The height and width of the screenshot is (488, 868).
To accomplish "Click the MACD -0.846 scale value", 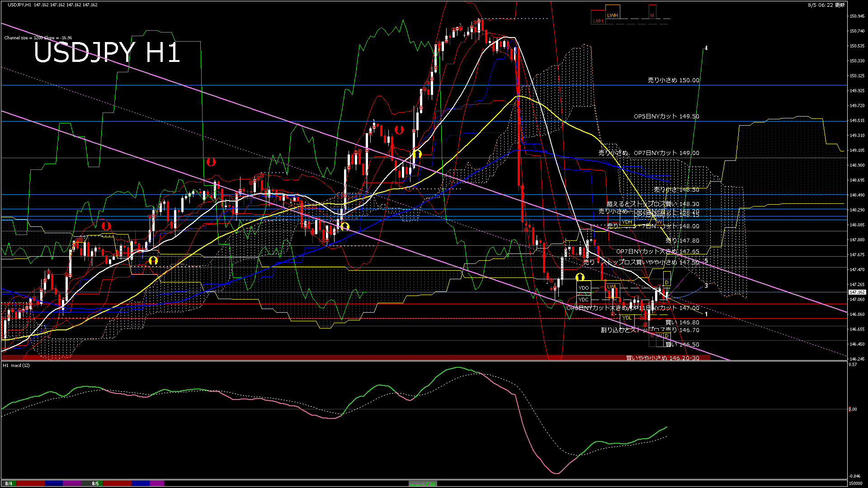I will pyautogui.click(x=854, y=476).
